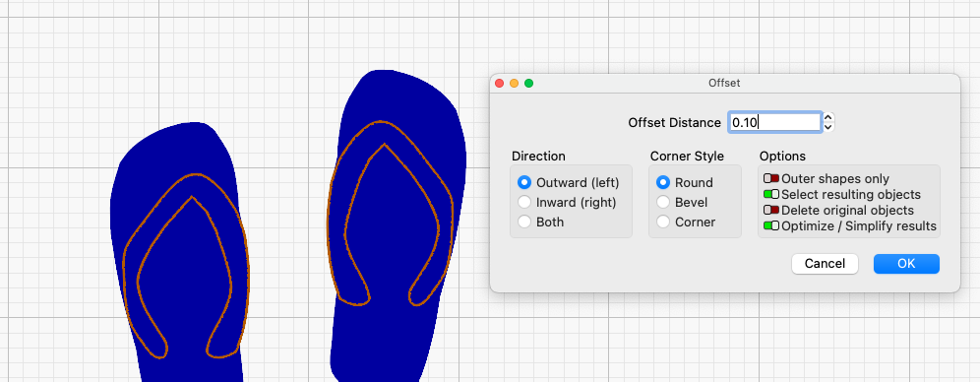Decrease offset distance with down stepper arrow

(828, 127)
